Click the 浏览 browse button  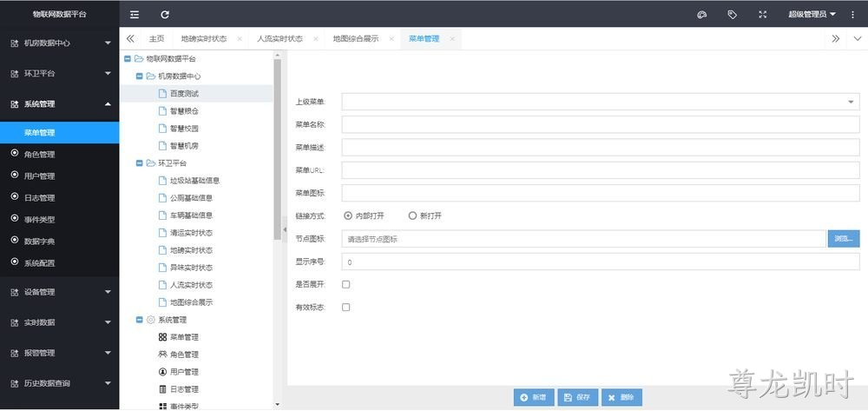(x=844, y=239)
